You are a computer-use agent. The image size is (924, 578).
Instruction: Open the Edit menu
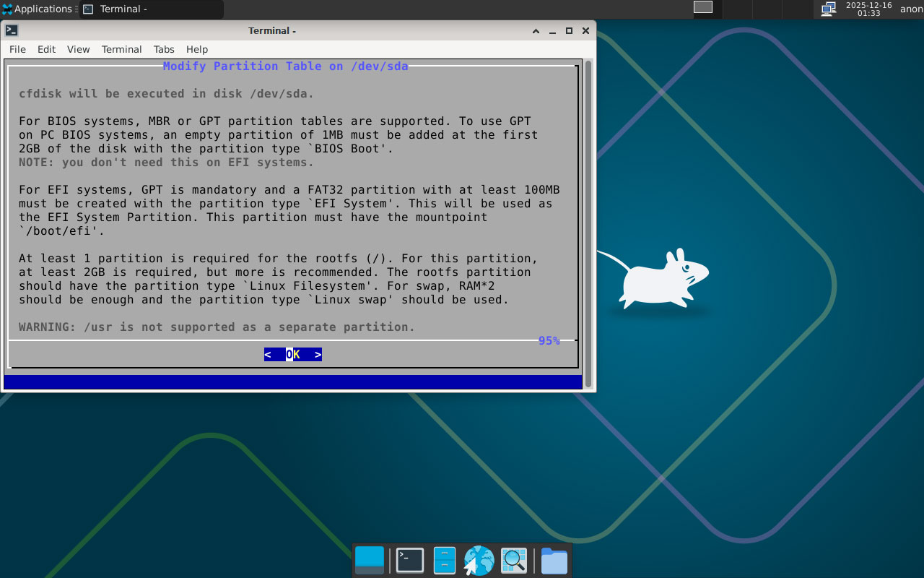tap(46, 49)
